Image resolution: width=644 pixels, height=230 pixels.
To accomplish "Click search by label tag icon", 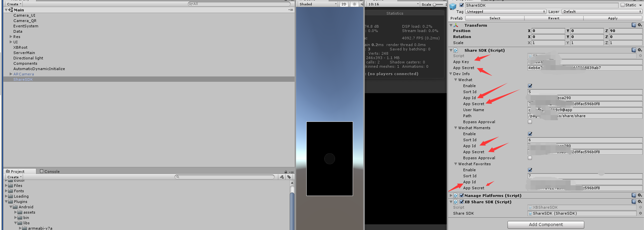I will point(289,177).
